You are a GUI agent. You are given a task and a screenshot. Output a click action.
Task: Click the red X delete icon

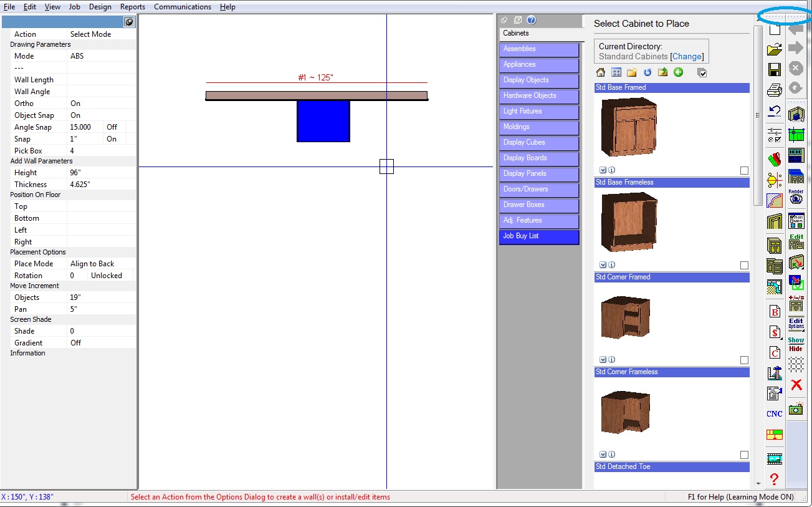pos(796,385)
